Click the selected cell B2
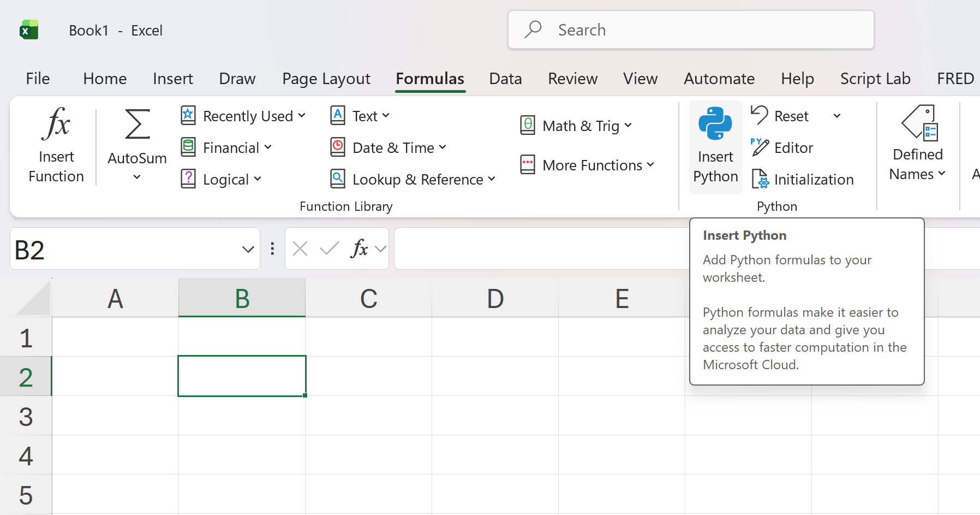 pyautogui.click(x=242, y=376)
